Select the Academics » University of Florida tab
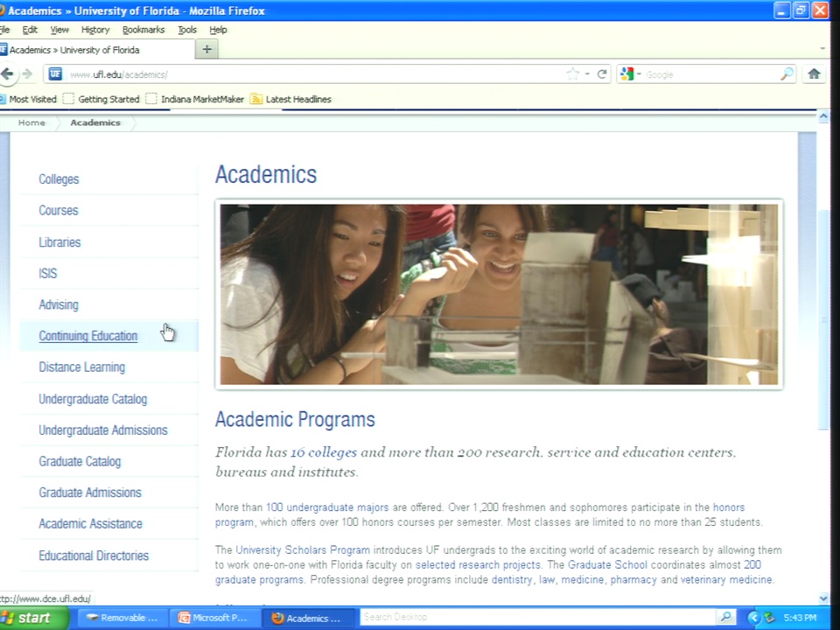The height and width of the screenshot is (630, 840). coord(96,49)
